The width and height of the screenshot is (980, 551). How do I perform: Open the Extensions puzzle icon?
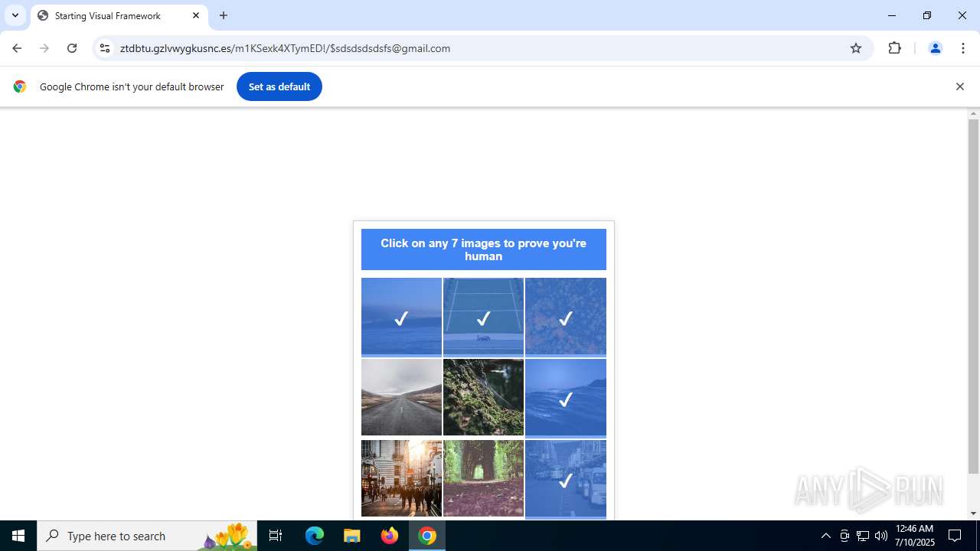pos(894,48)
